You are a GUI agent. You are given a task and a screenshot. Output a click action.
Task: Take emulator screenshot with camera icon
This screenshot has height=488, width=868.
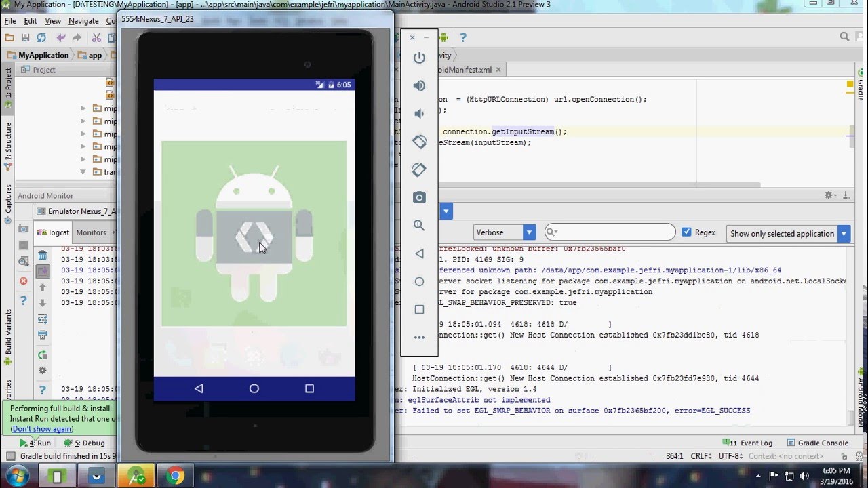pos(419,197)
